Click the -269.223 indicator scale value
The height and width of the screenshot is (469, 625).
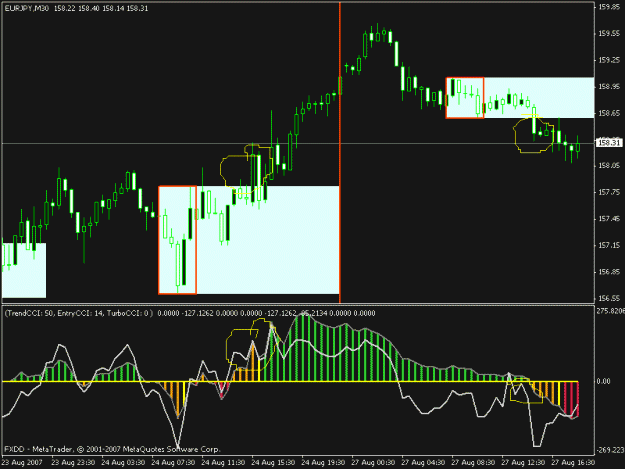point(610,450)
